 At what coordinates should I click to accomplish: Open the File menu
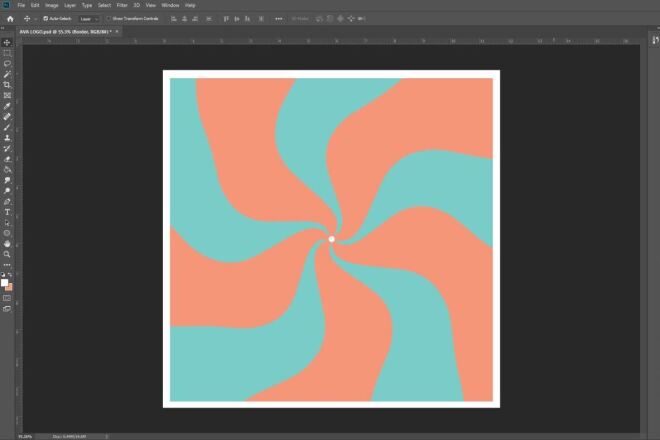pos(21,5)
